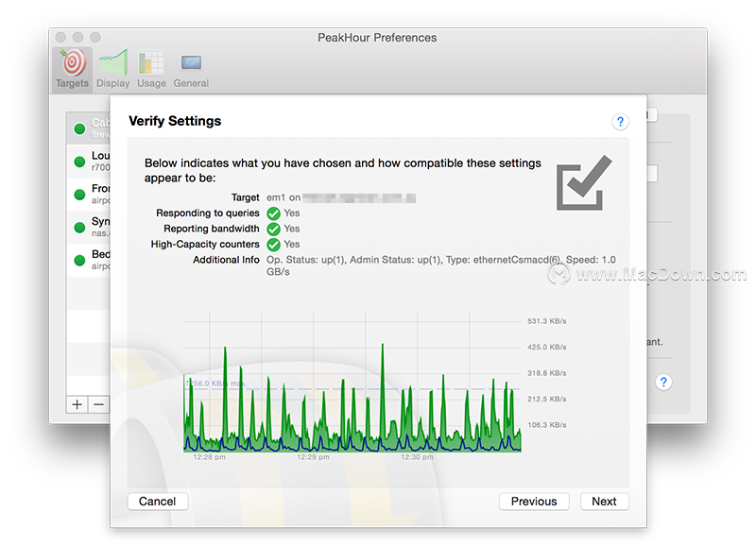
Task: Click the 425.0 KB/s axis label
Action: click(547, 347)
